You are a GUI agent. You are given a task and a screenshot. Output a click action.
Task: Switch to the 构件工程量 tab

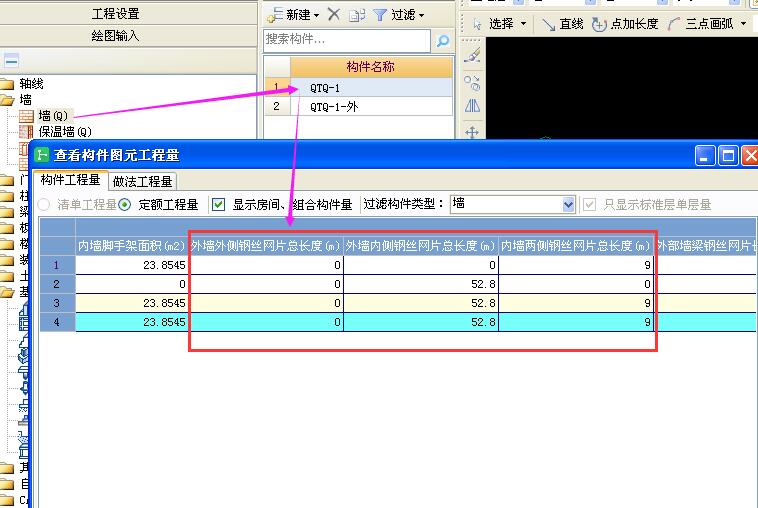70,180
